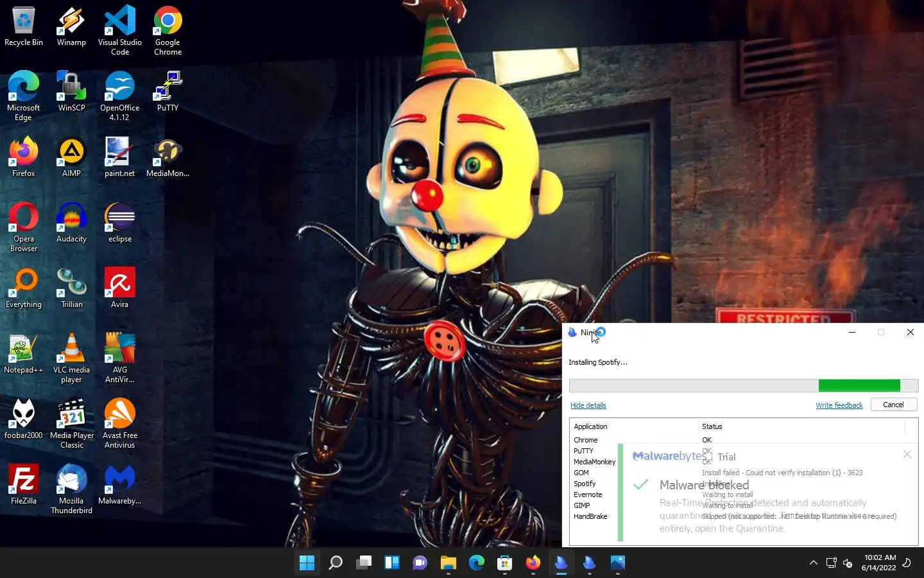The width and height of the screenshot is (924, 578).
Task: Select the Notepad++ desktop shortcut
Action: coord(24,354)
